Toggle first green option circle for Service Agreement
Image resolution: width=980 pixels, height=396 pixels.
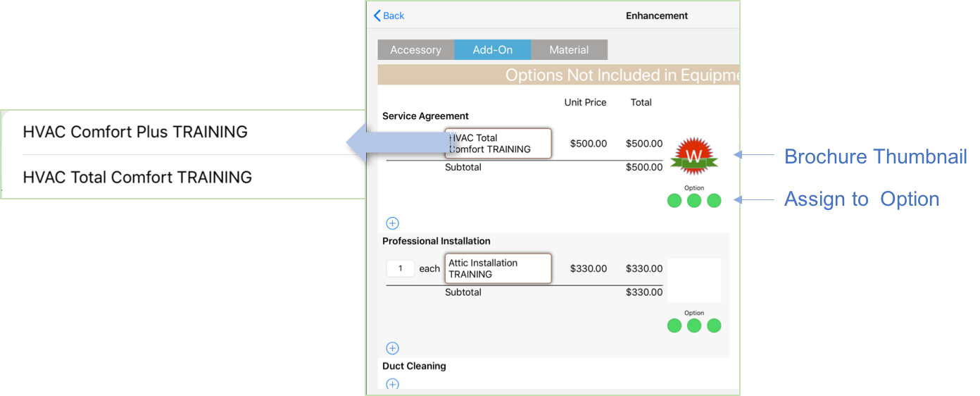point(674,201)
